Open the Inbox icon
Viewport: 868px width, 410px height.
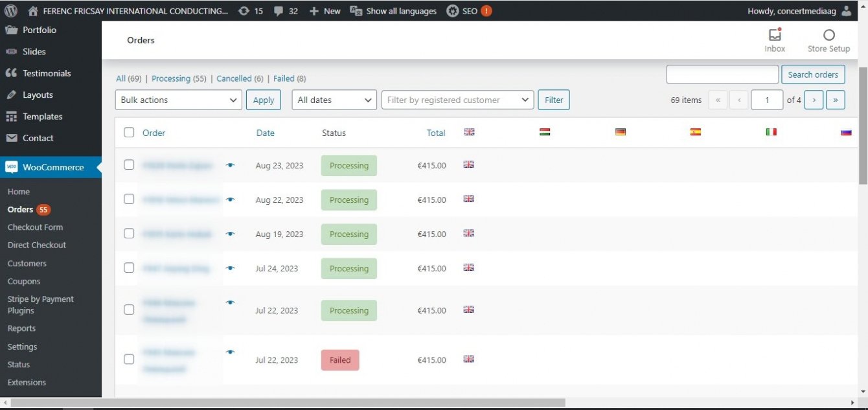click(775, 35)
